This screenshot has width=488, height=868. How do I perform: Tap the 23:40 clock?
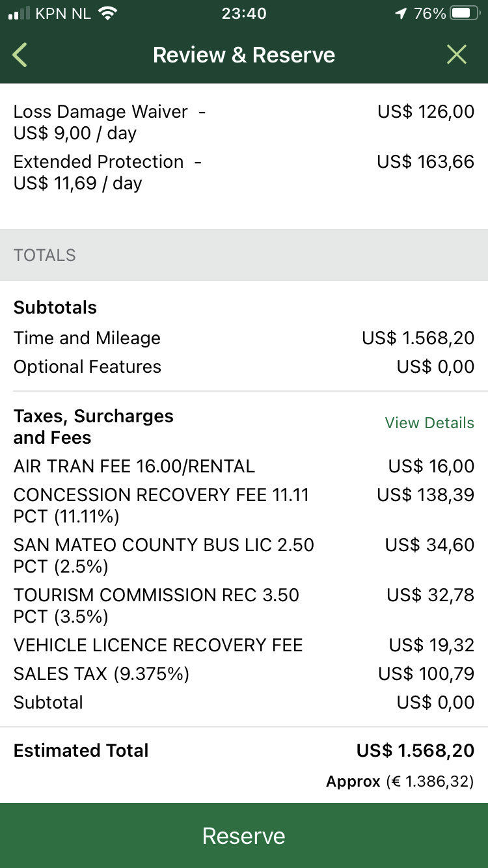(x=244, y=14)
